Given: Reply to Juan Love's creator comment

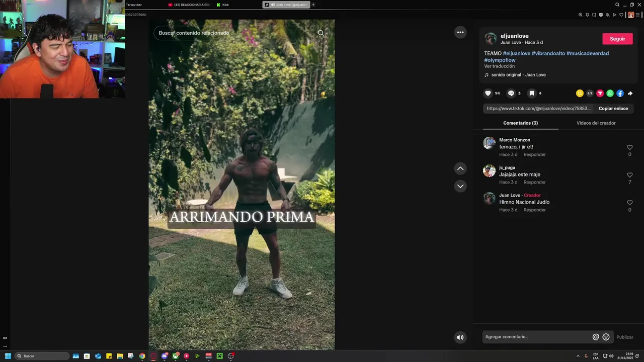Looking at the screenshot, I should point(534,210).
